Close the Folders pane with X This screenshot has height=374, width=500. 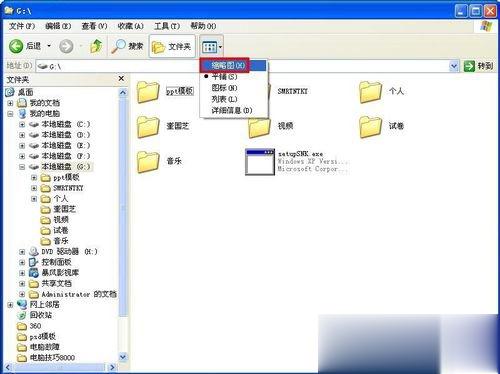point(121,79)
